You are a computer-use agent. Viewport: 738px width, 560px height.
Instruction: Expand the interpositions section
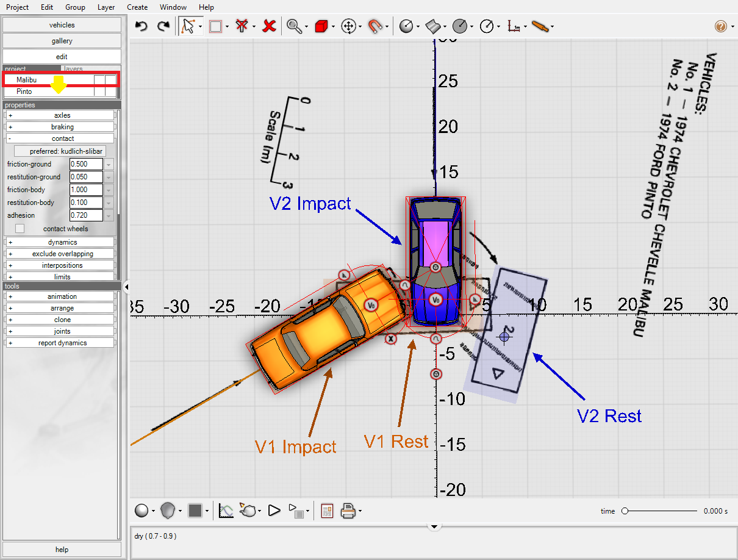pyautogui.click(x=60, y=265)
